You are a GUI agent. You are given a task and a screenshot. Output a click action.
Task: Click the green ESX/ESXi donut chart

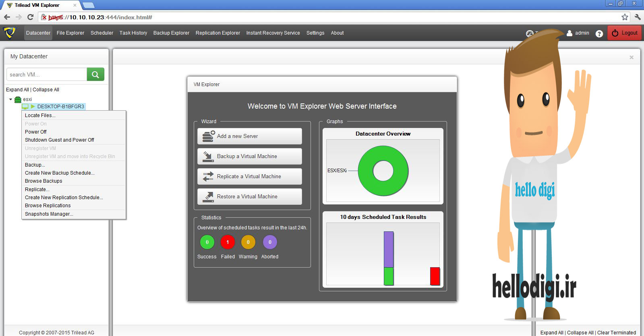tap(383, 171)
